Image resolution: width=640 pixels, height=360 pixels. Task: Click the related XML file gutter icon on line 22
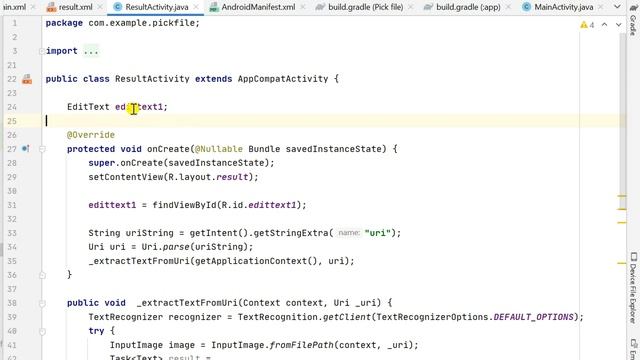click(27, 79)
